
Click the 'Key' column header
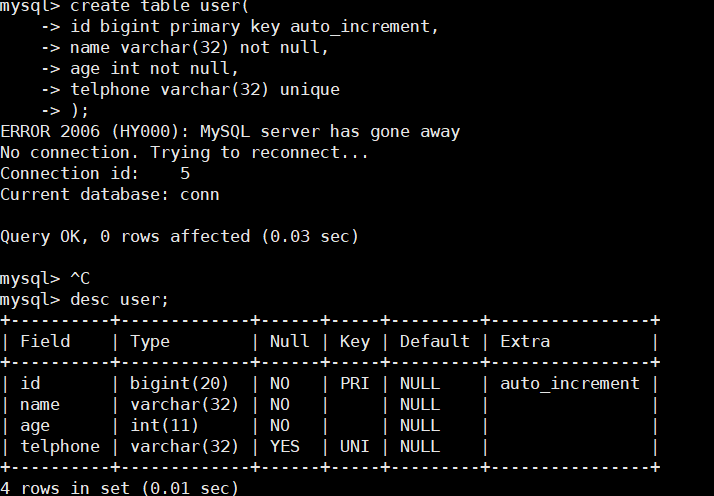click(x=355, y=342)
